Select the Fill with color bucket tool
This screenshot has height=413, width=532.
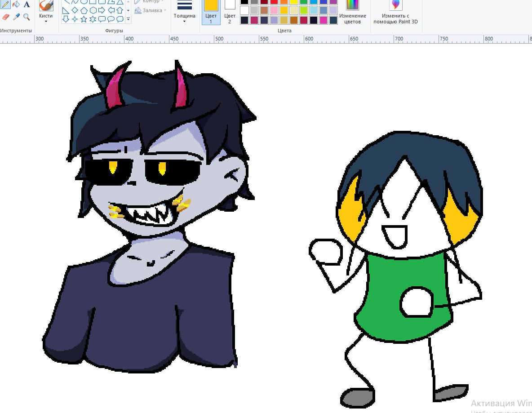(x=16, y=4)
